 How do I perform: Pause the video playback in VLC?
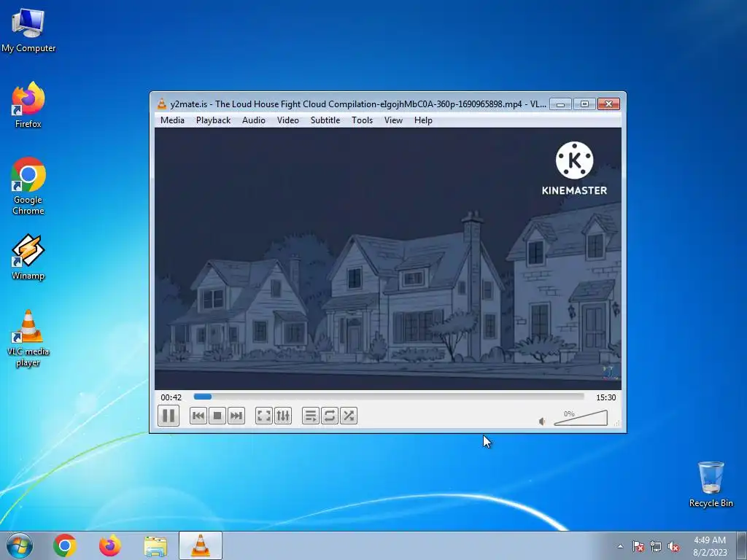169,416
